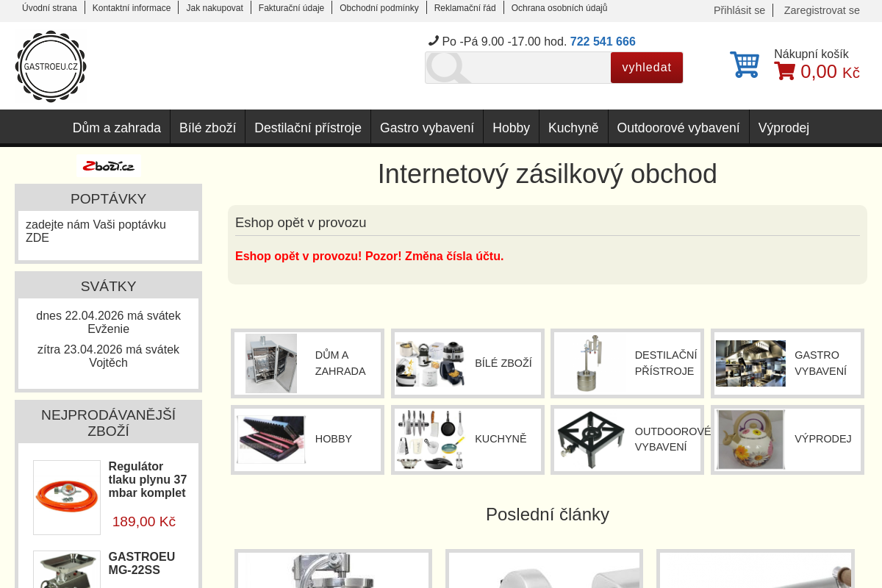
Task: Open the blue shopping cart icon
Action: point(744,65)
